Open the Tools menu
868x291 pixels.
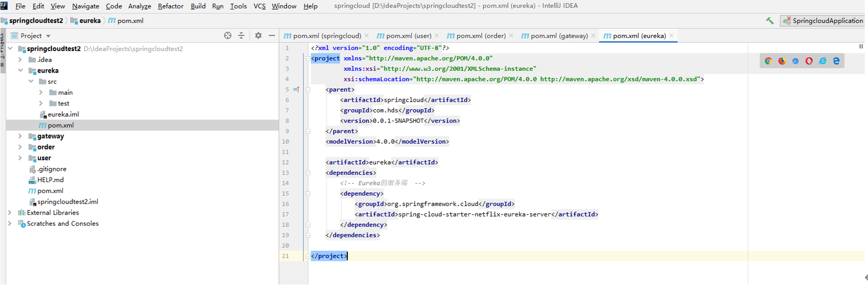238,6
